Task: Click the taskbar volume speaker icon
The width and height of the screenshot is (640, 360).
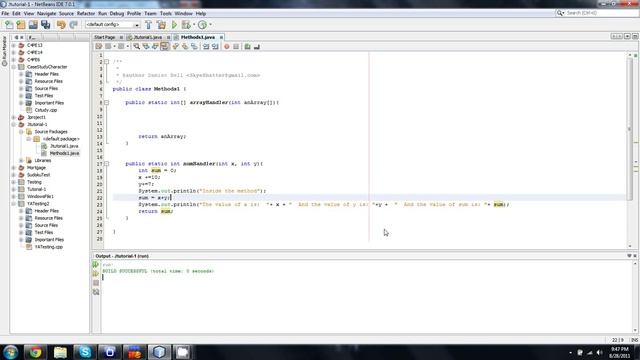Action: [599, 352]
